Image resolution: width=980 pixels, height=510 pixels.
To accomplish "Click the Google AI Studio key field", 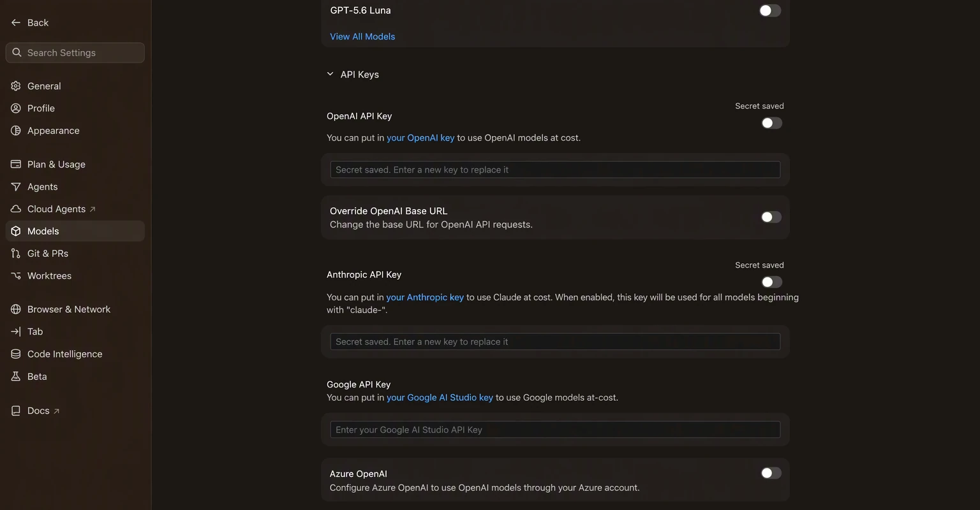I will click(x=555, y=430).
